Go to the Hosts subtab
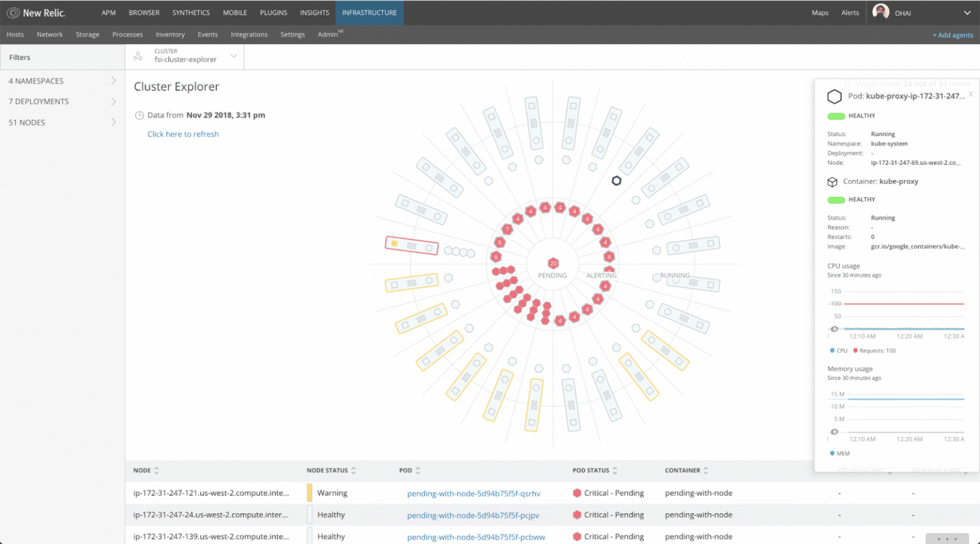This screenshot has width=980, height=544. tap(15, 34)
